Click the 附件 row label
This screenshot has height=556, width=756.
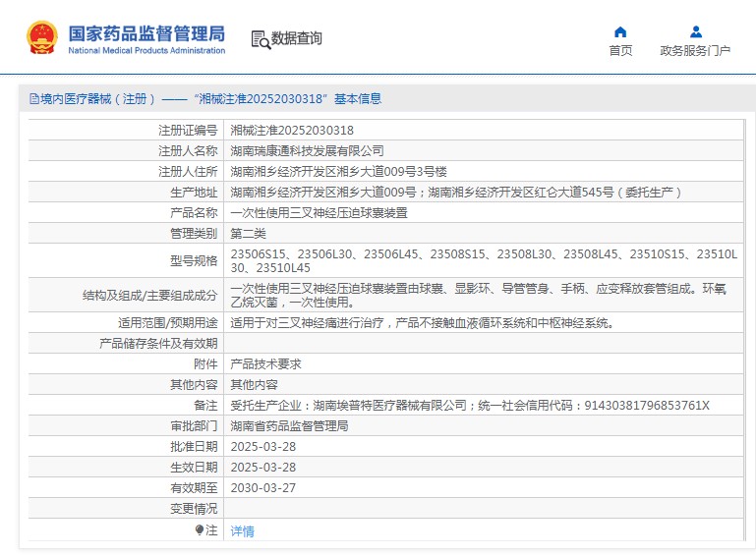pyautogui.click(x=205, y=364)
